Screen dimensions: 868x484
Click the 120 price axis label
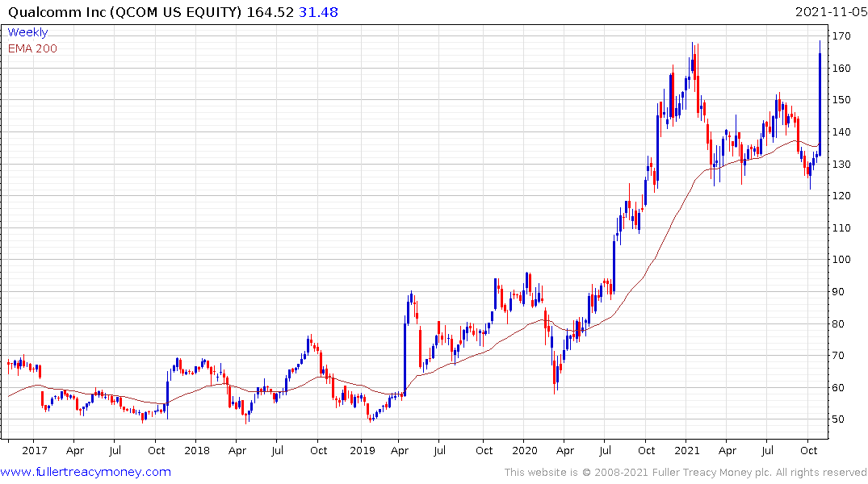pyautogui.click(x=841, y=195)
